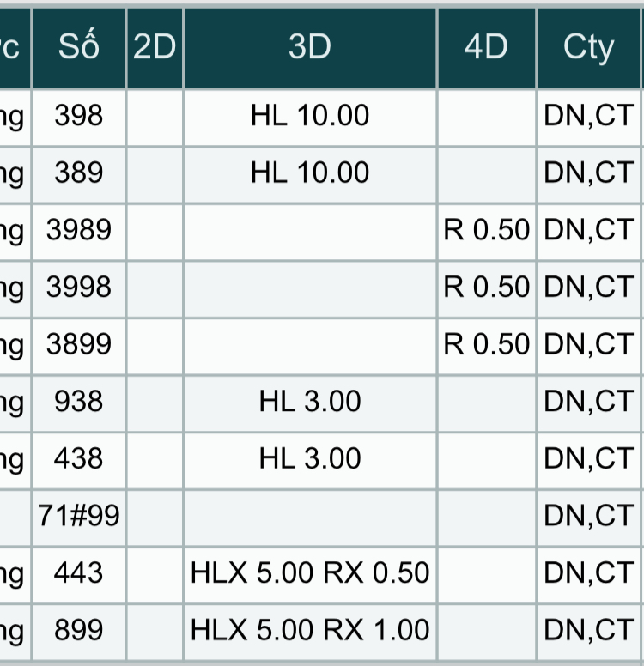Select R 0.50 in the 3998 row

pos(486,288)
